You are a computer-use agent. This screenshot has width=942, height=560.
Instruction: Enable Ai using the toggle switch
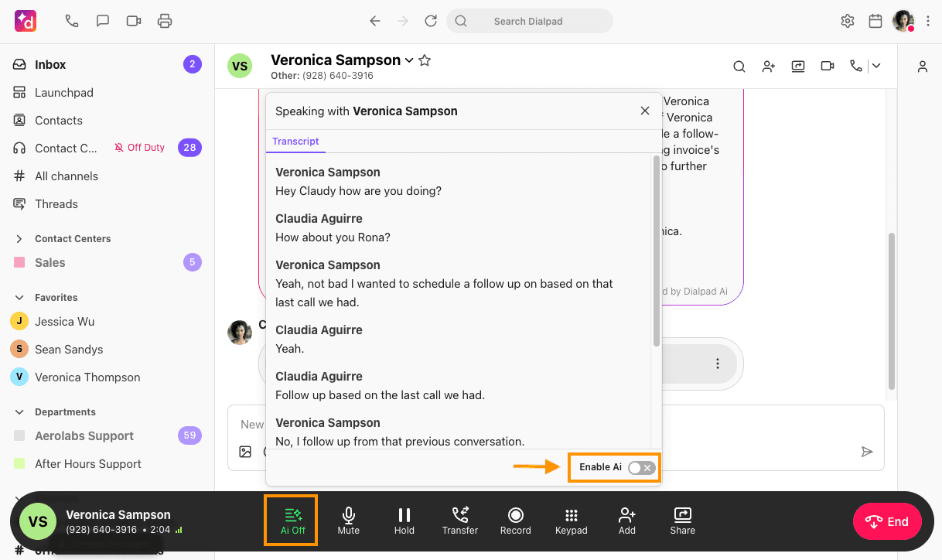pos(641,467)
